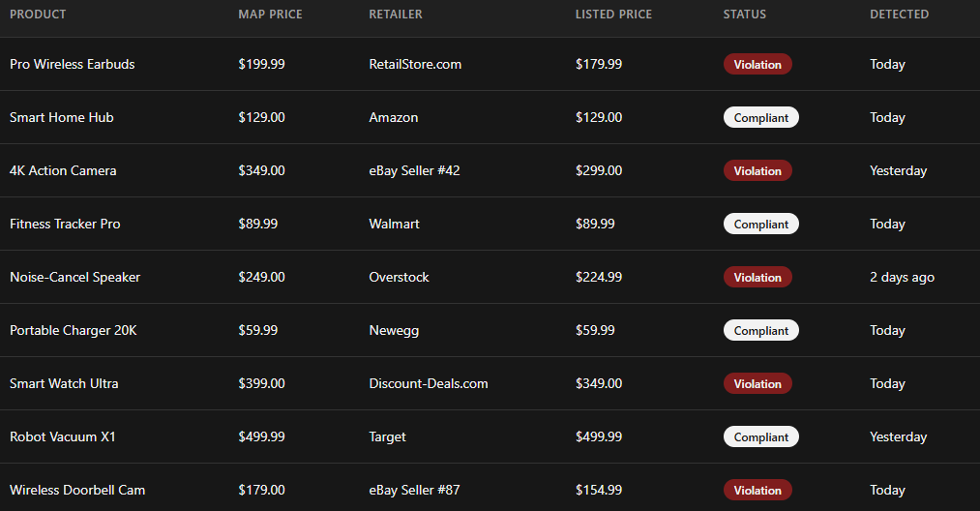Select the RetailStore.com retailer cell

415,65
